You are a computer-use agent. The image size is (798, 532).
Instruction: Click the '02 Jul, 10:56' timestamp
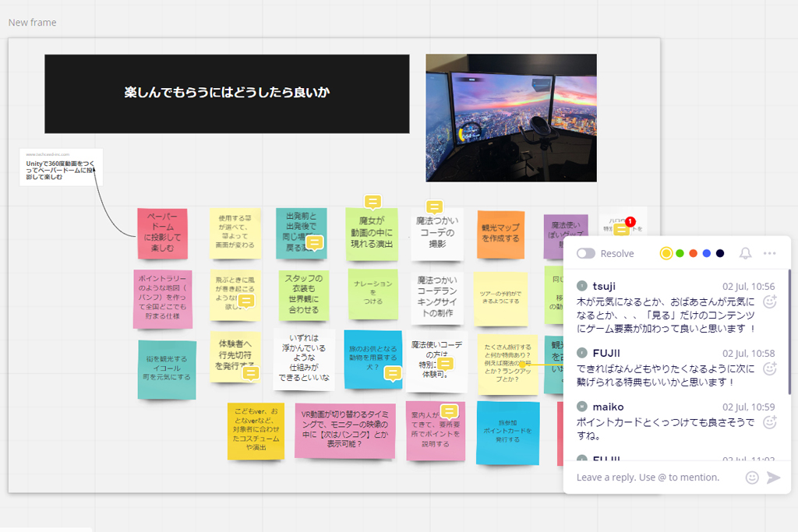749,287
